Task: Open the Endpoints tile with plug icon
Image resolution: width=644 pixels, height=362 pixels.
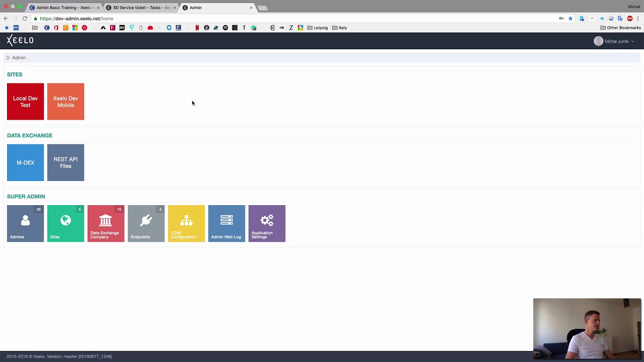Action: coord(146,223)
